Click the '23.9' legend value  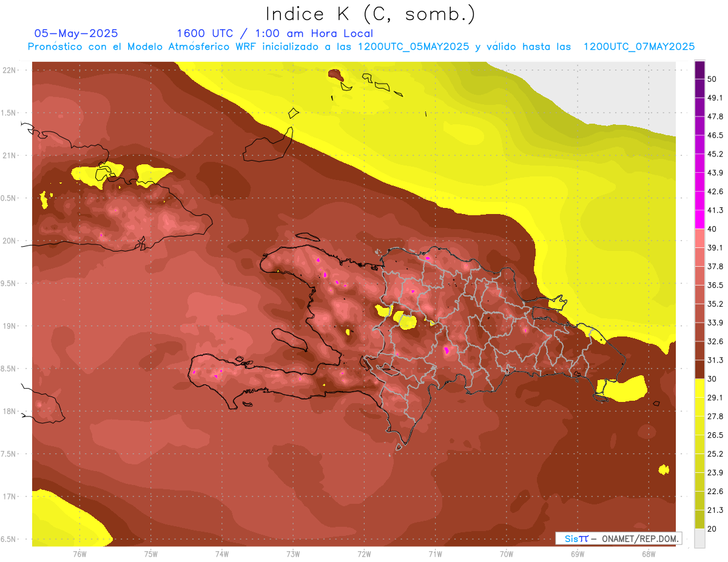(x=715, y=472)
